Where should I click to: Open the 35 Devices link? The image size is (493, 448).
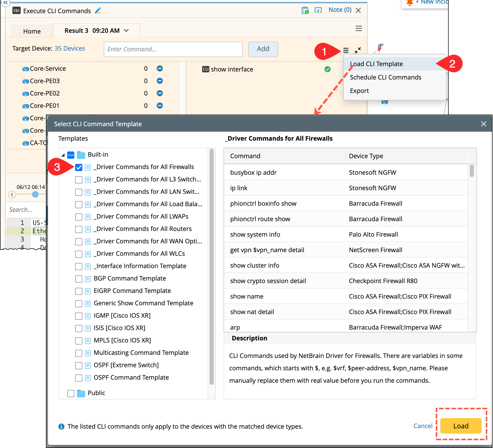70,49
